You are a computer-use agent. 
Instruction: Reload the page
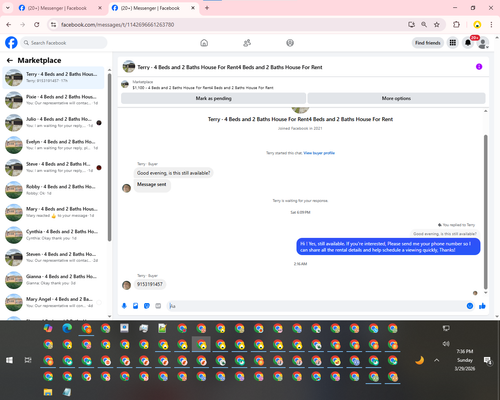pos(37,24)
